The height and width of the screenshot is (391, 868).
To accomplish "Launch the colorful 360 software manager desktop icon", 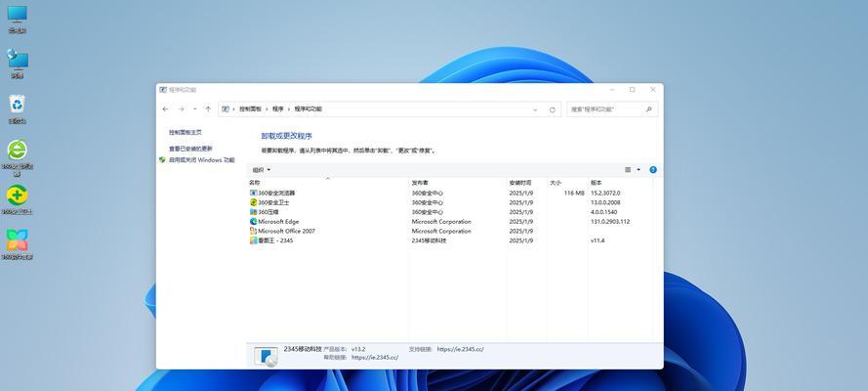I will click(x=18, y=240).
